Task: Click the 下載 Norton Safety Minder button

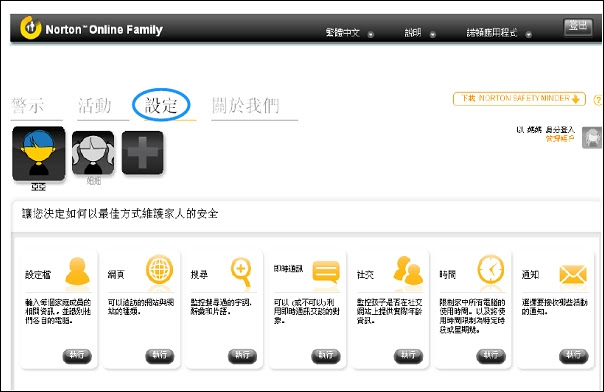Action: click(519, 99)
